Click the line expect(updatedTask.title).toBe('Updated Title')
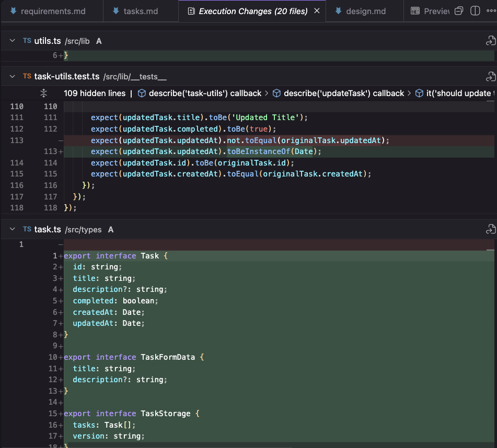This screenshot has height=448, width=497. [279, 117]
